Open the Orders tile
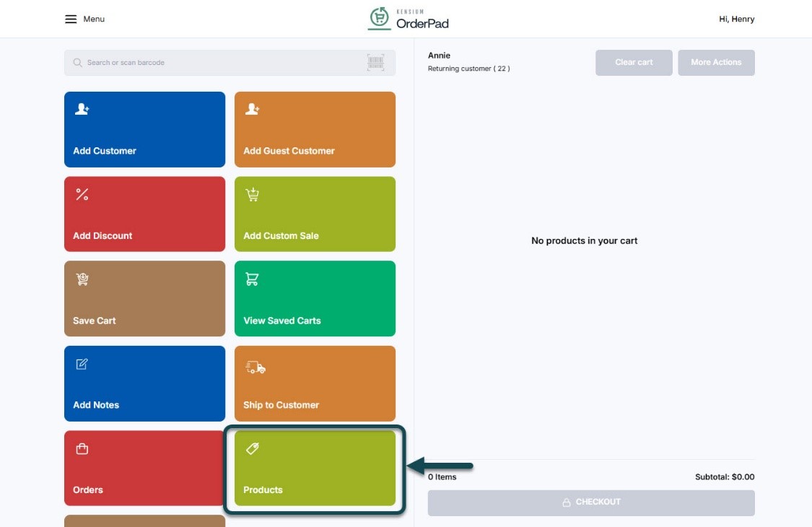Screen dimensions: 812x527 coord(144,468)
